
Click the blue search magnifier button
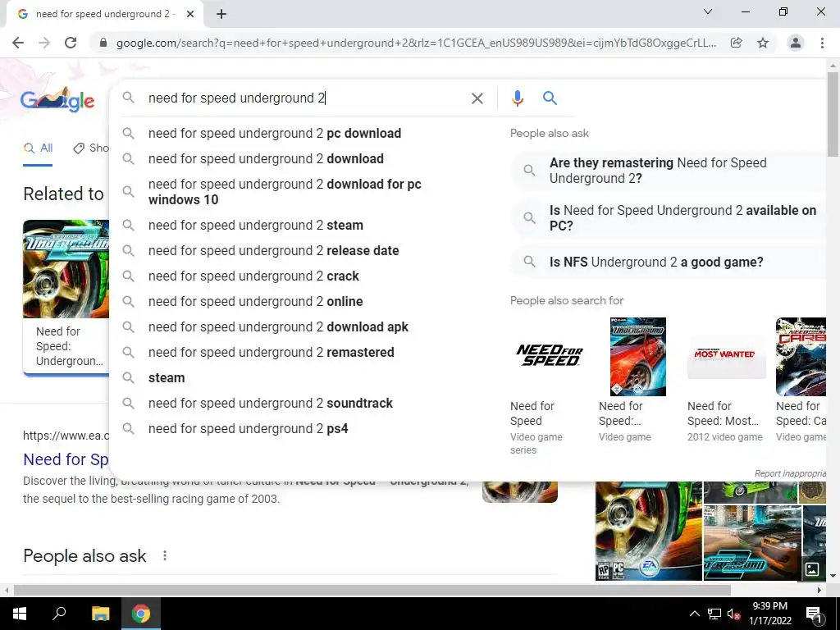pyautogui.click(x=550, y=98)
